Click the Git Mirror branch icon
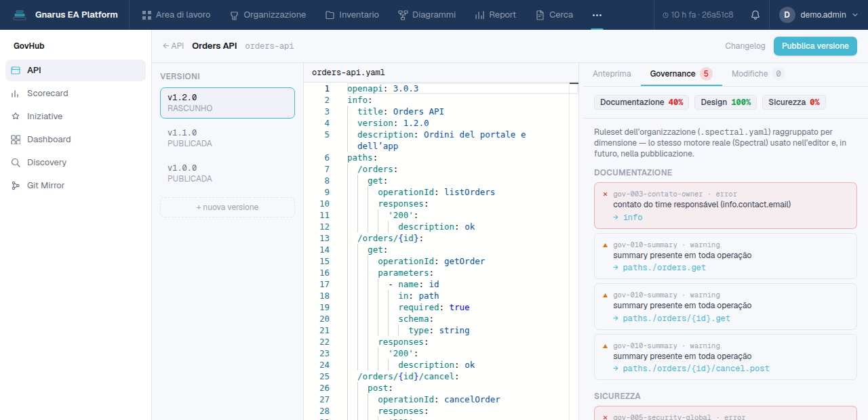Viewport: 868px width, 420px height. pos(16,186)
